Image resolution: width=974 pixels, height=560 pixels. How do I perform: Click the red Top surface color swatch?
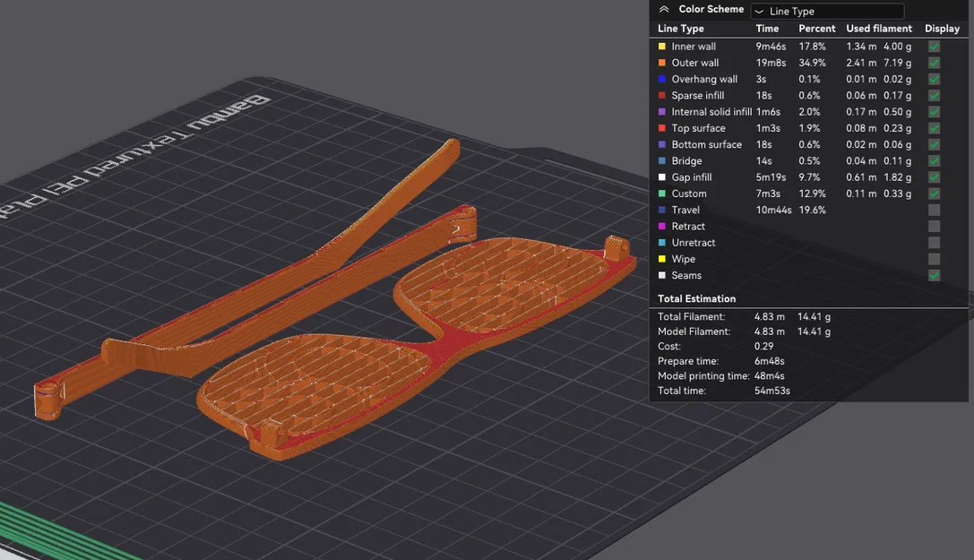click(661, 128)
